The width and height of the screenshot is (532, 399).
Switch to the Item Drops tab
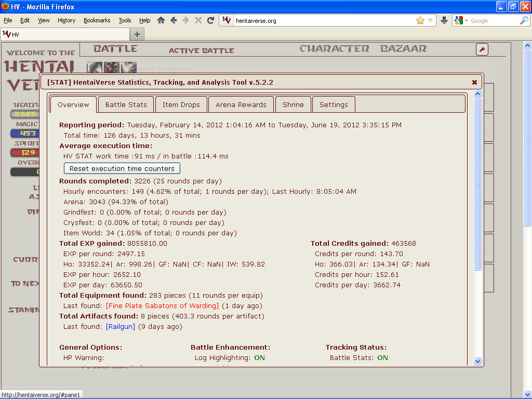(181, 104)
